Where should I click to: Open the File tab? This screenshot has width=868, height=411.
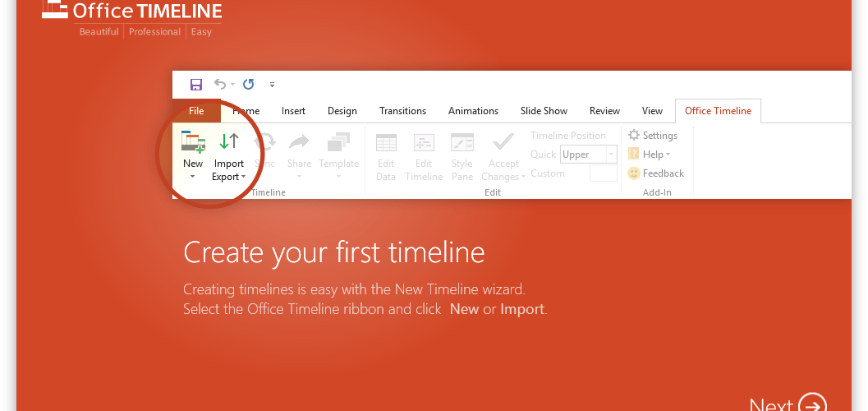tap(196, 111)
